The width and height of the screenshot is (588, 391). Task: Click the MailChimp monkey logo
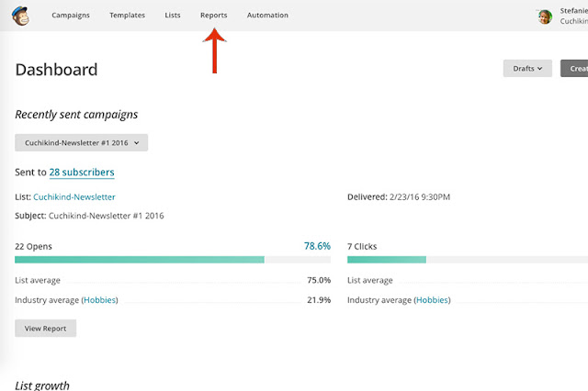coord(20,16)
